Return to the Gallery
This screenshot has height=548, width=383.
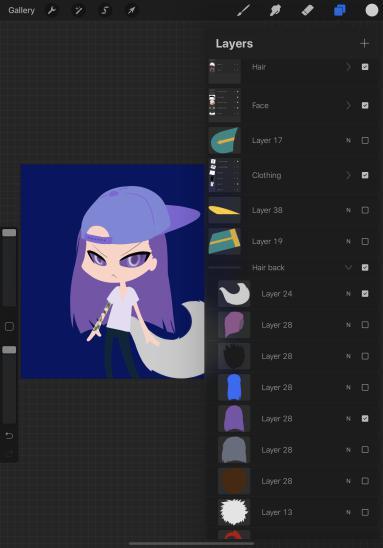21,10
